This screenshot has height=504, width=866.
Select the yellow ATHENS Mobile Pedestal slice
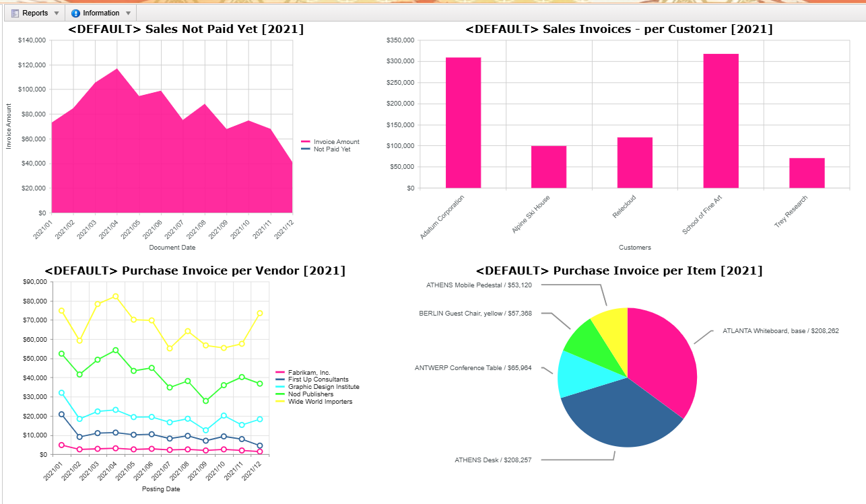tap(612, 324)
